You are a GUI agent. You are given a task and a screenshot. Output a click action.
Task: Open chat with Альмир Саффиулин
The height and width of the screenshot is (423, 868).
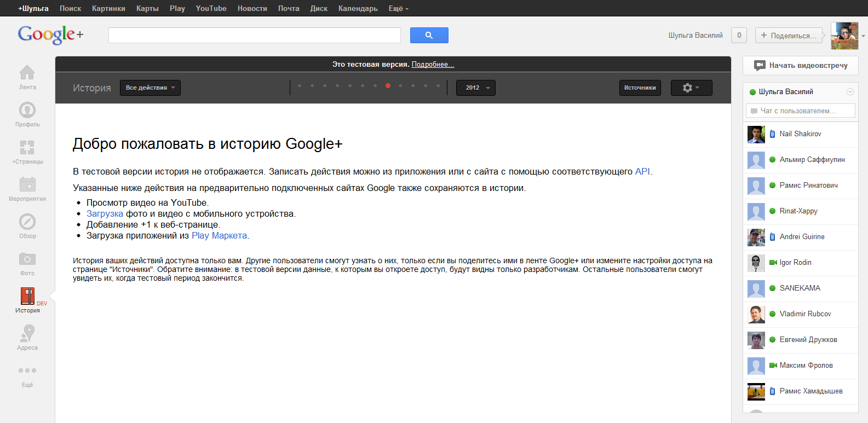click(801, 160)
